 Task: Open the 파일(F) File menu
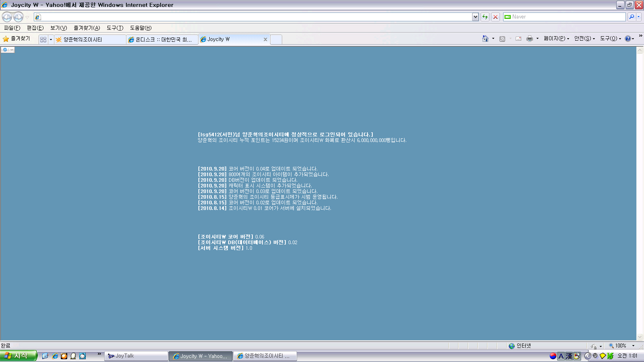click(x=12, y=28)
